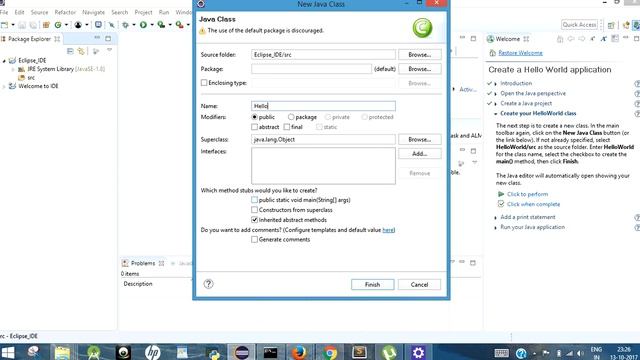The height and width of the screenshot is (360, 640).
Task: Click the 'here' templates link
Action: (x=388, y=230)
